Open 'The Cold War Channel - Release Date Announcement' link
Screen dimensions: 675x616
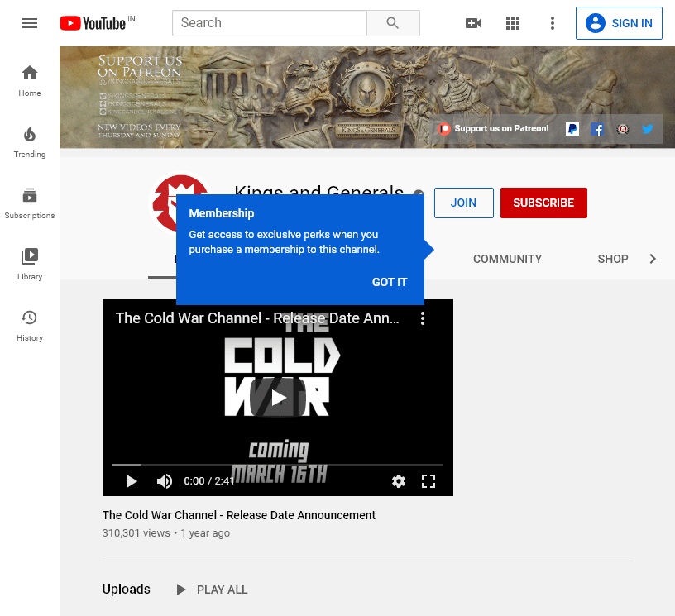pos(239,515)
